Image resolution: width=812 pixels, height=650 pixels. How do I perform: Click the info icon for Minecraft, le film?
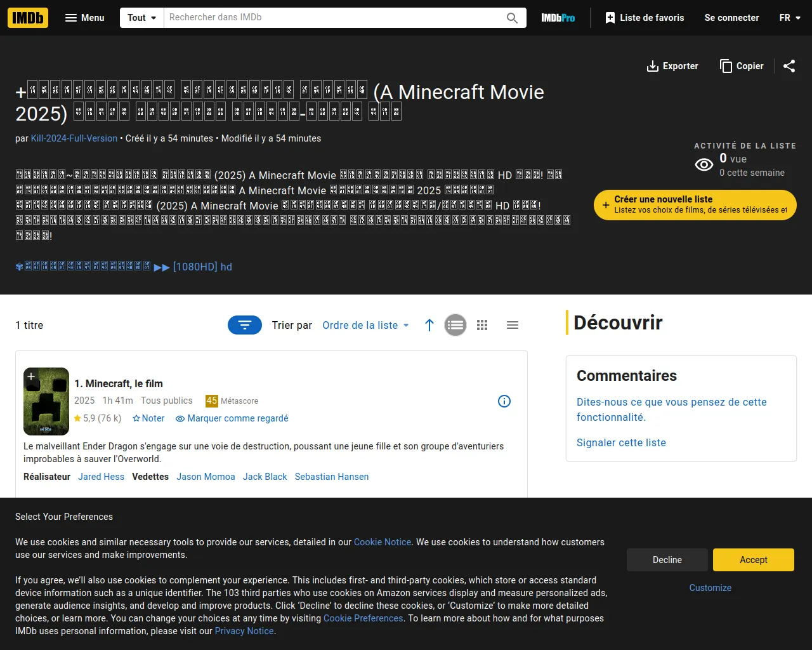tap(504, 401)
